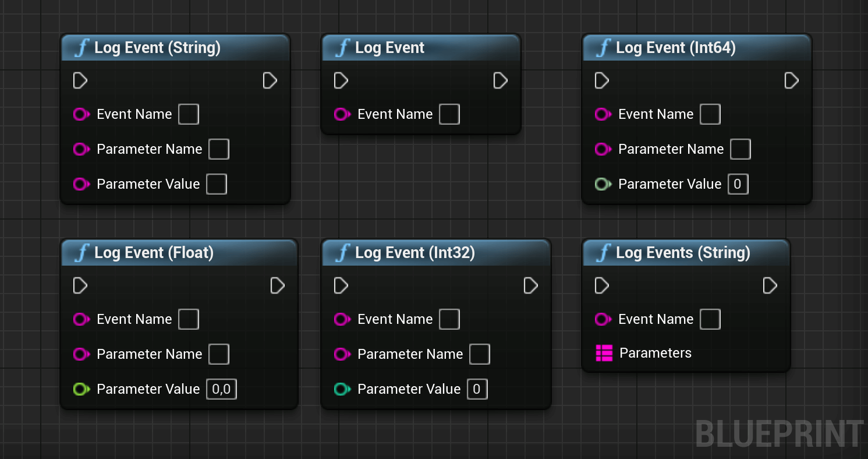Screen dimensions: 868x459
Task: Click Parameter Name field in Log Event (Float)
Action: click(219, 354)
